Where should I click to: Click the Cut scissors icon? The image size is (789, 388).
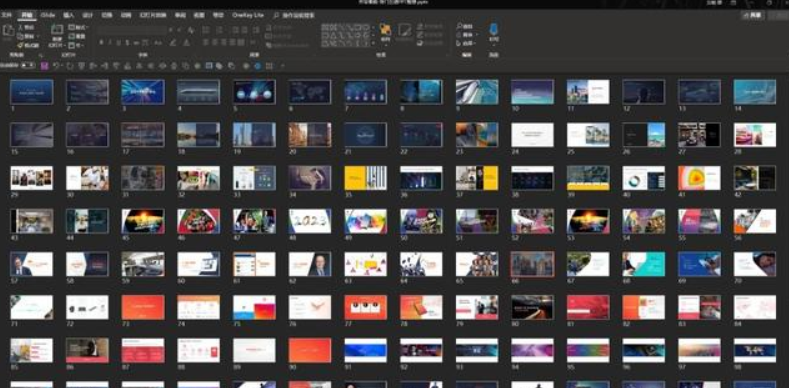(21, 27)
